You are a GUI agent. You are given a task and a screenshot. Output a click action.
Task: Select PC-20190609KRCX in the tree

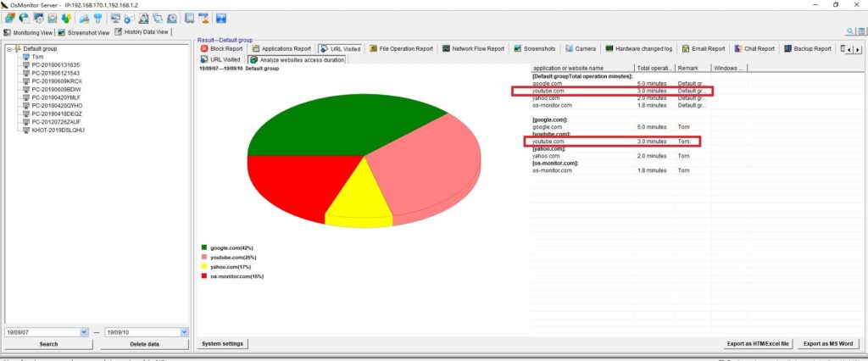coord(57,81)
